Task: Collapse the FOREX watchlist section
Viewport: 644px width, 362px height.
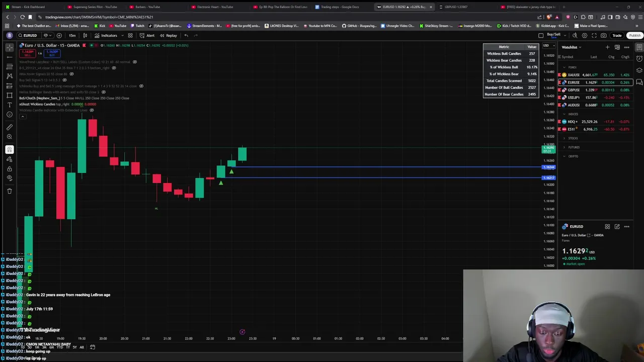Action: pyautogui.click(x=564, y=67)
